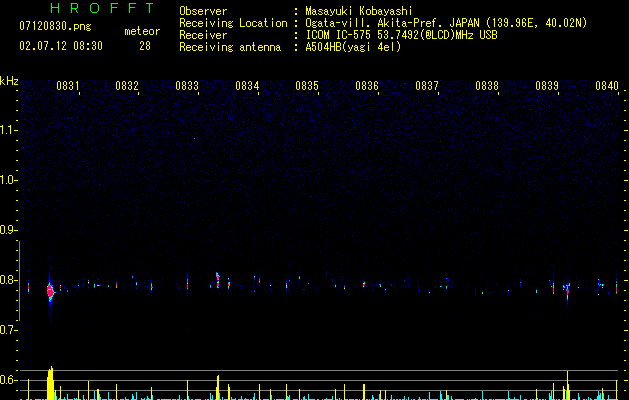Click the tall yellow power peak at bottom left
The height and width of the screenshot is (400, 629).
pos(50,383)
